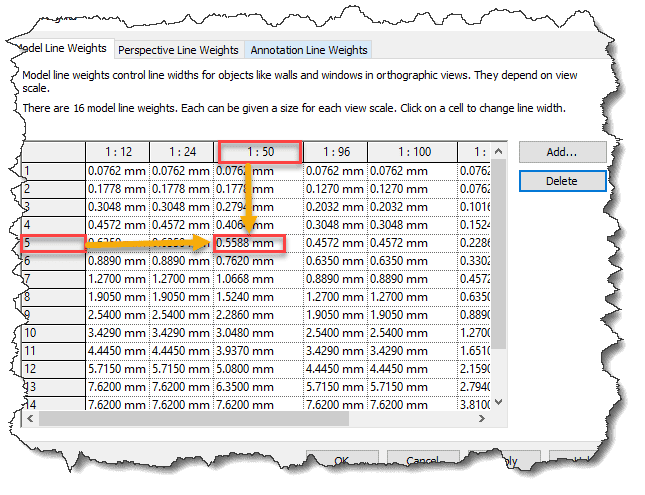
Task: Select row header 3
Action: click(x=53, y=207)
